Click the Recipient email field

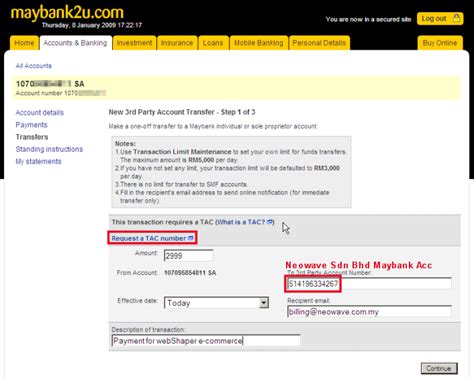point(369,312)
